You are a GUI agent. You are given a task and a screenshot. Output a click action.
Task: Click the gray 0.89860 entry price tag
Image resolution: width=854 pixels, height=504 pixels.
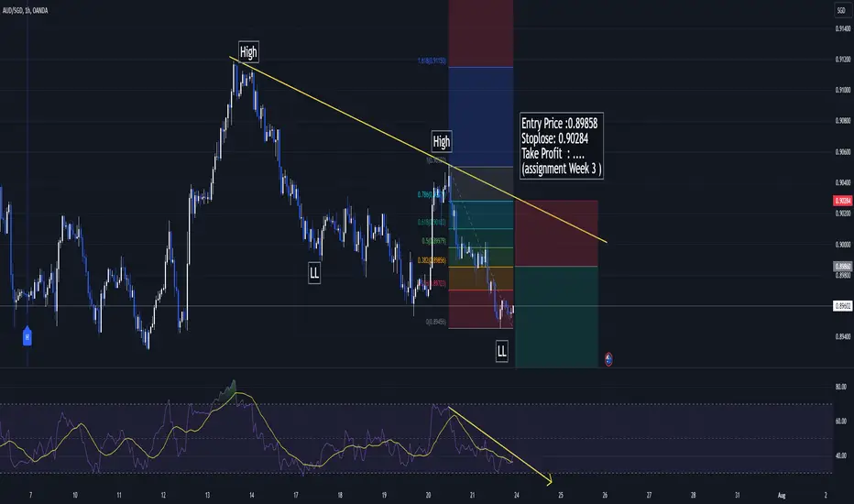(x=843, y=267)
